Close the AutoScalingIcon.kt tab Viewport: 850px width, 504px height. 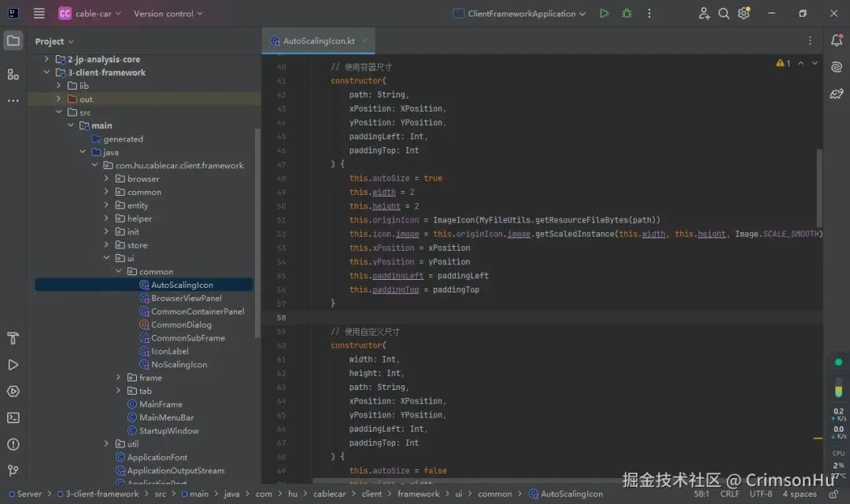pyautogui.click(x=365, y=41)
